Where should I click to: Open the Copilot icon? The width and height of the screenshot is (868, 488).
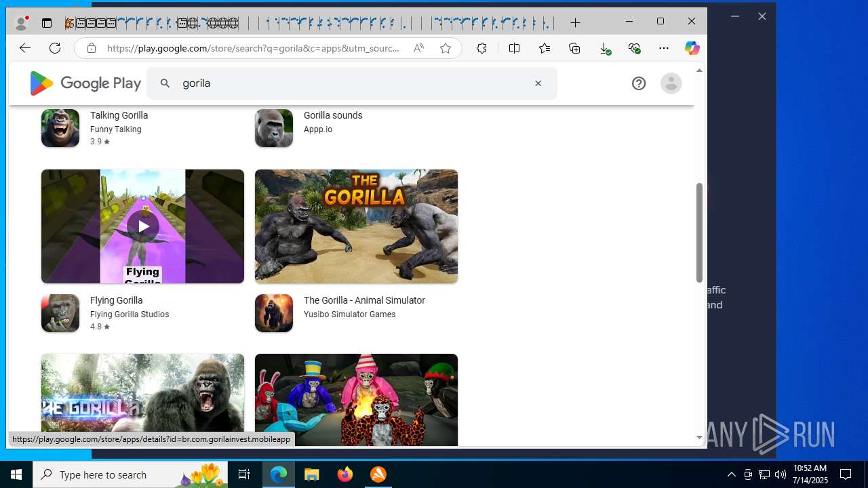692,48
